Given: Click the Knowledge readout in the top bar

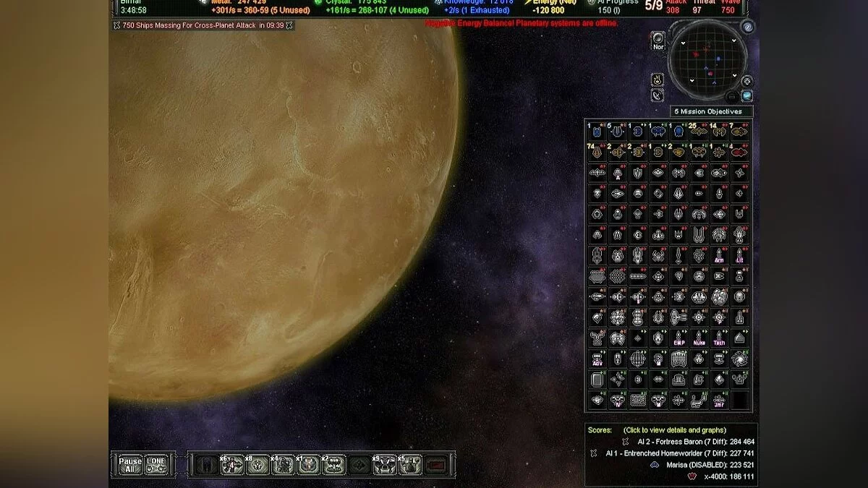Looking at the screenshot, I should tap(474, 7).
